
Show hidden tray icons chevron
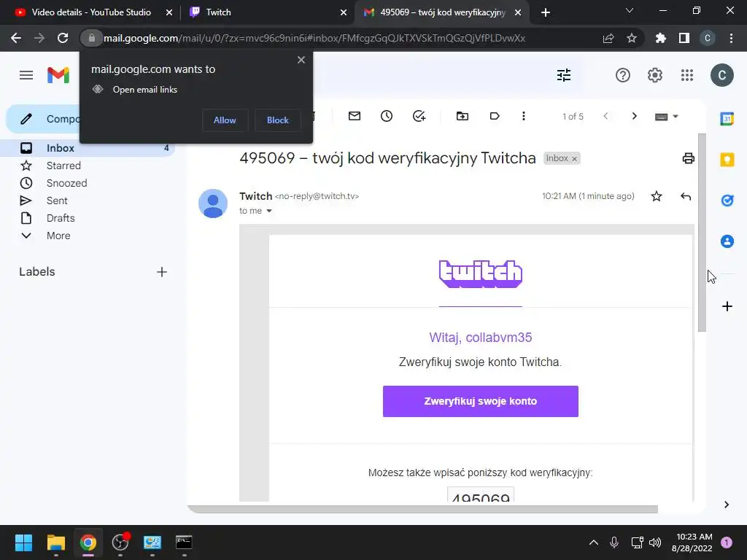594,542
